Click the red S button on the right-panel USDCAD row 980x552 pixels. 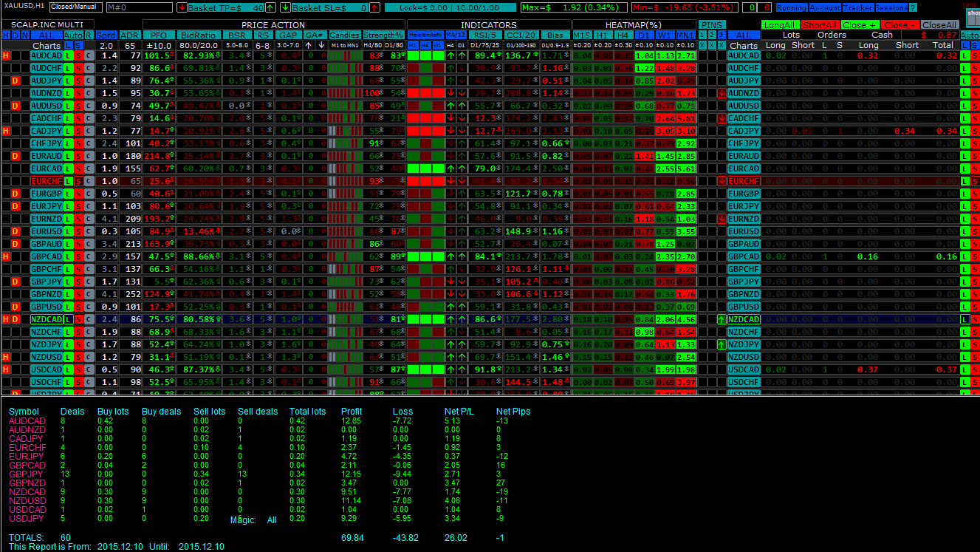[x=975, y=369]
